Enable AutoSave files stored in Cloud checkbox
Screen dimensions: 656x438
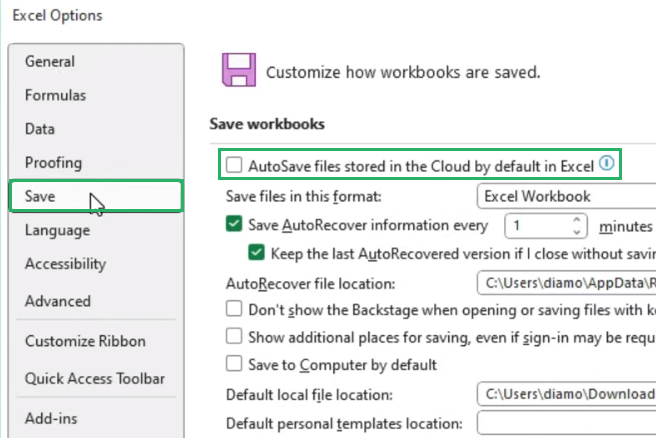234,165
